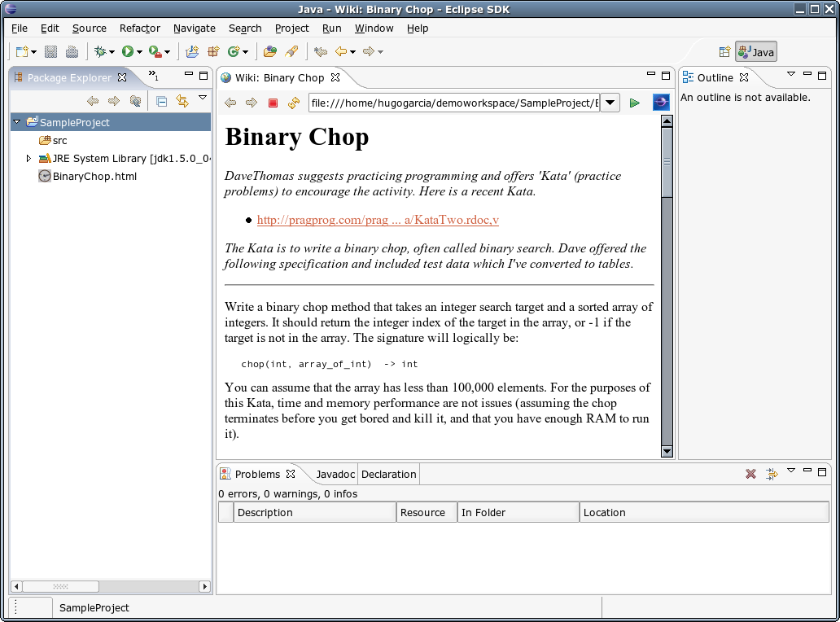Viewport: 840px width, 622px height.
Task: Sort problems by the Description column header
Action: pos(314,512)
